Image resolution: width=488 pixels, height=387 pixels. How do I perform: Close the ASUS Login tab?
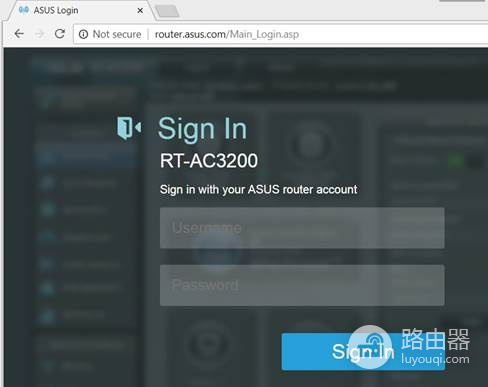click(140, 11)
